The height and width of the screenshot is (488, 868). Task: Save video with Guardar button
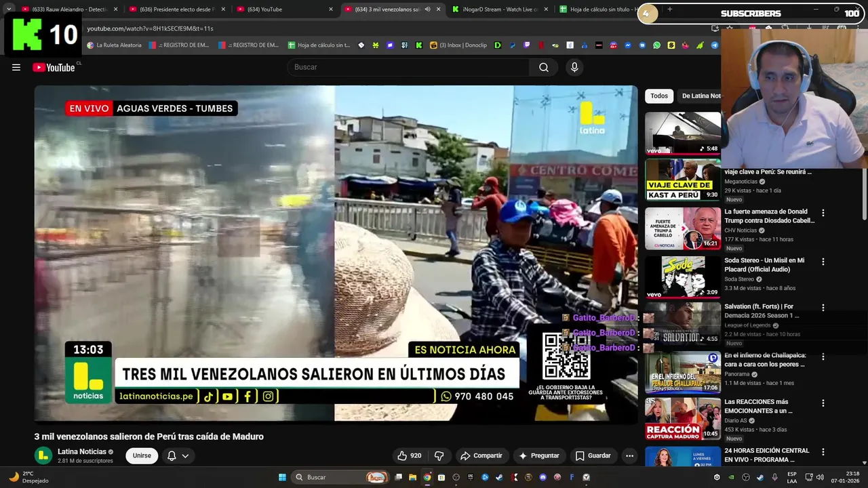coord(593,455)
